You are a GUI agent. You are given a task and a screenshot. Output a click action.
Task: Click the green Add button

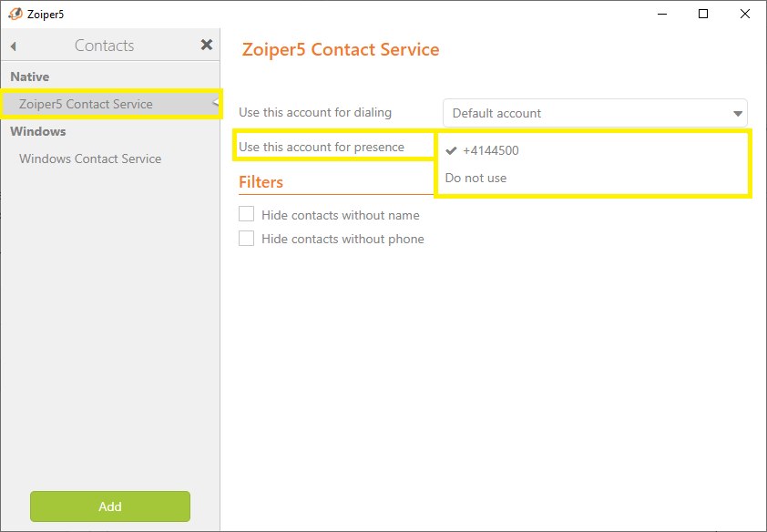pyautogui.click(x=110, y=506)
